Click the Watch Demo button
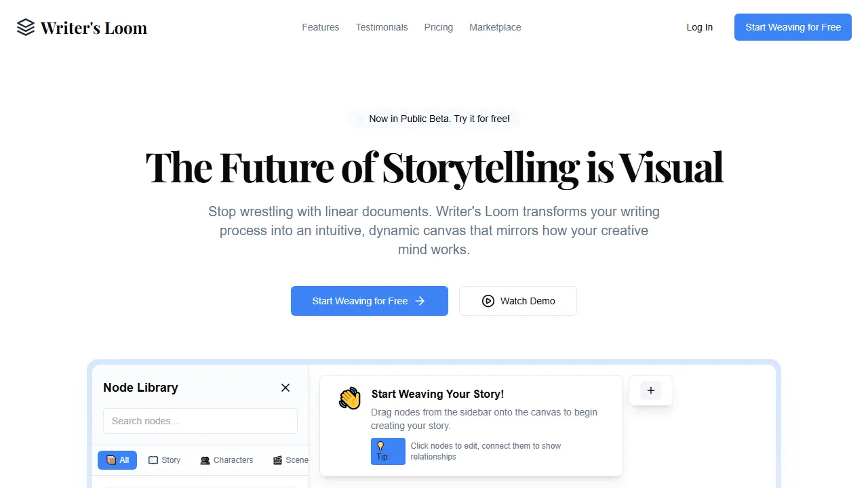Screen dimensions: 868x488 [517, 300]
